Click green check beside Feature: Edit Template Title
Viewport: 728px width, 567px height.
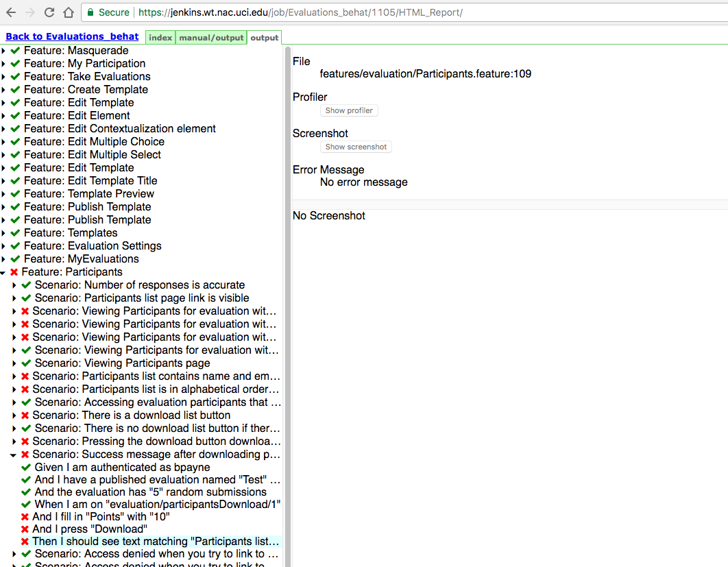[15, 180]
